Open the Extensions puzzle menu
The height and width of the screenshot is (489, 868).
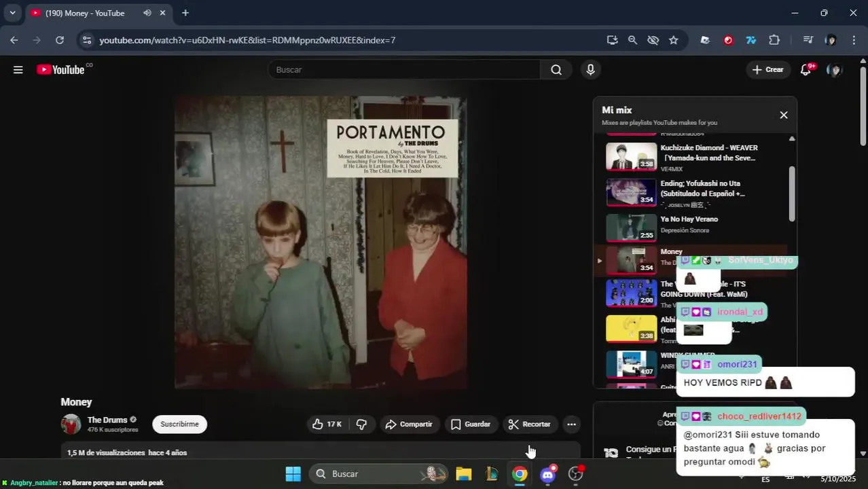tap(774, 40)
